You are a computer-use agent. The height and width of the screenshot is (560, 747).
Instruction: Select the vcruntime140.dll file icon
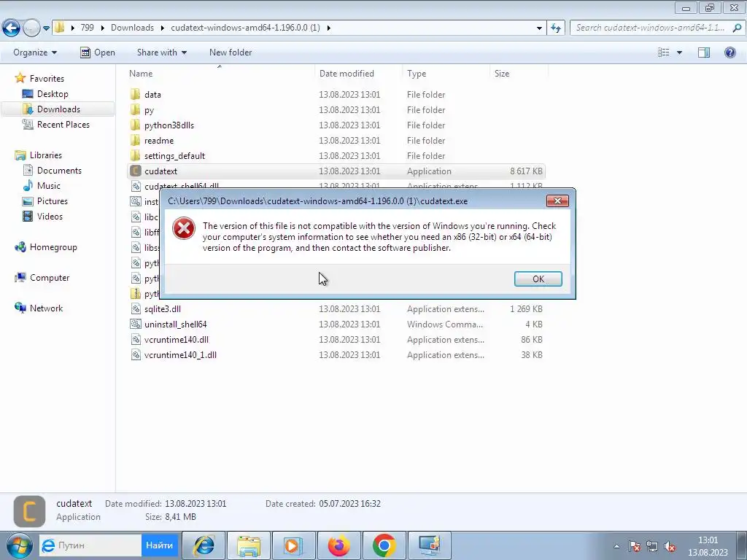coord(135,340)
